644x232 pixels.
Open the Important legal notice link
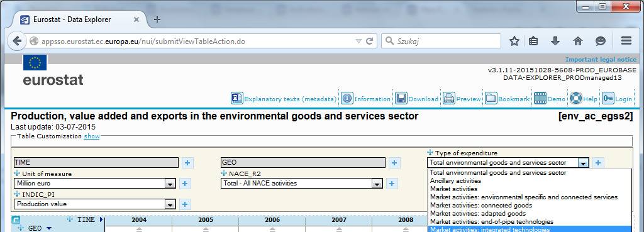pyautogui.click(x=601, y=59)
